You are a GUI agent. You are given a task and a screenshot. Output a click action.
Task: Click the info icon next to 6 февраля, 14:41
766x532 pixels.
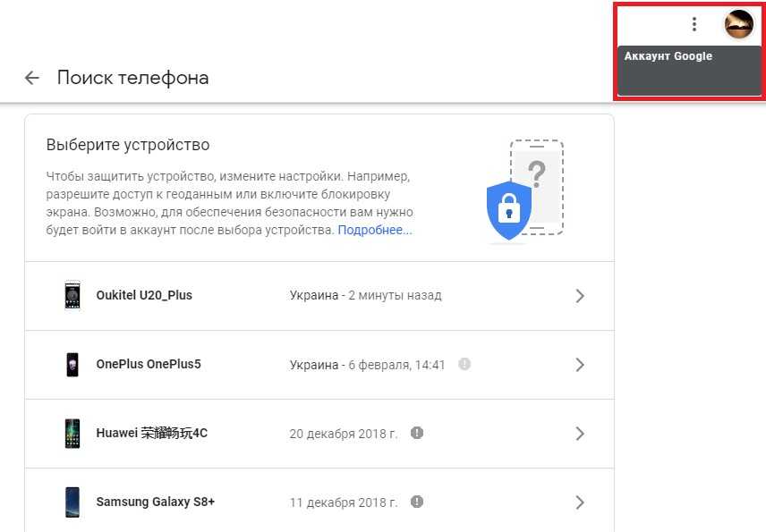click(x=464, y=365)
